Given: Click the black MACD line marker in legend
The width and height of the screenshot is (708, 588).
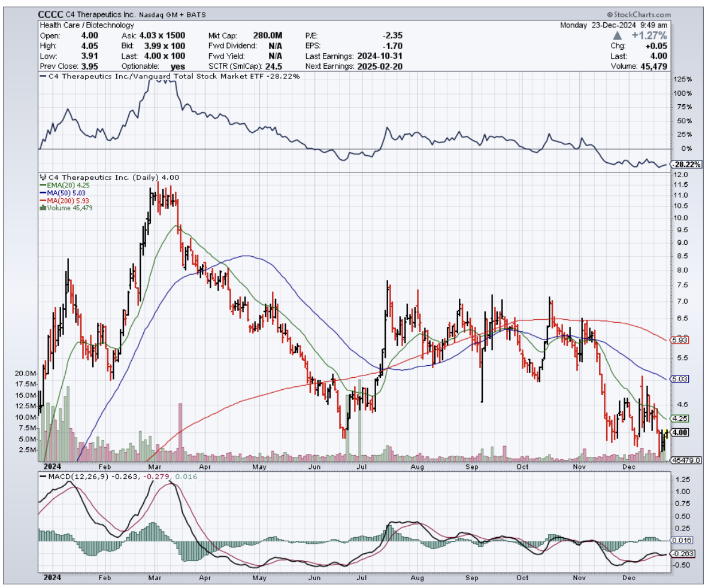Looking at the screenshot, I should pyautogui.click(x=43, y=476).
